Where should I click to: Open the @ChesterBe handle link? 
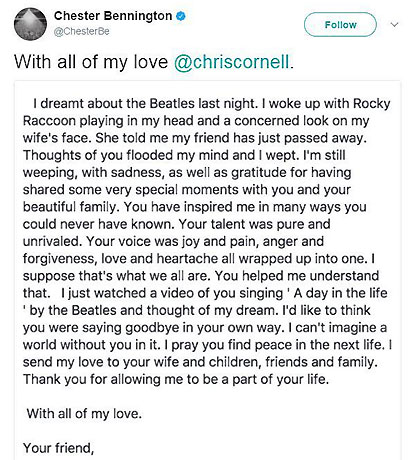pyautogui.click(x=82, y=31)
